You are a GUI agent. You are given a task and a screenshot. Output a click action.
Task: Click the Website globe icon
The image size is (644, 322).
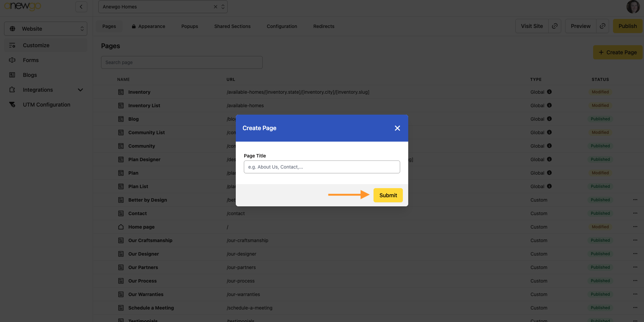(x=12, y=29)
